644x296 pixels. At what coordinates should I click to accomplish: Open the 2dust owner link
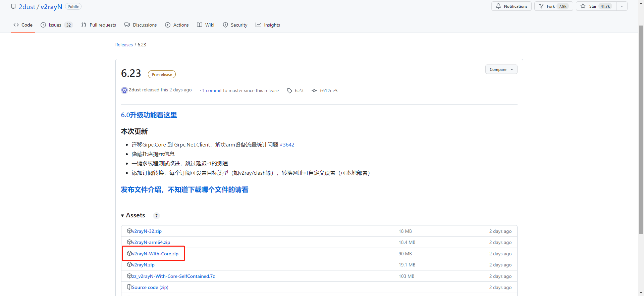pos(27,7)
